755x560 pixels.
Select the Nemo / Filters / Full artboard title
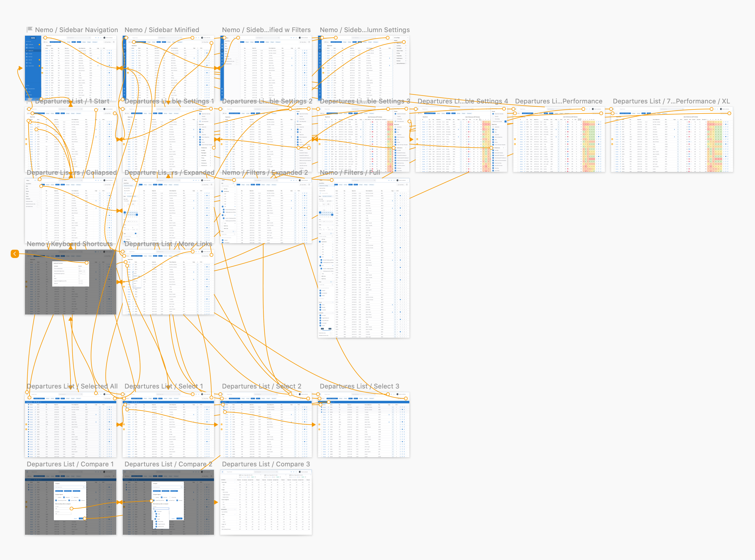[350, 172]
